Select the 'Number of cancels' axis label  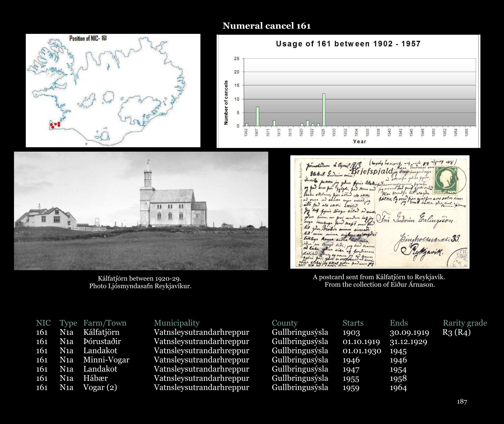coord(226,103)
